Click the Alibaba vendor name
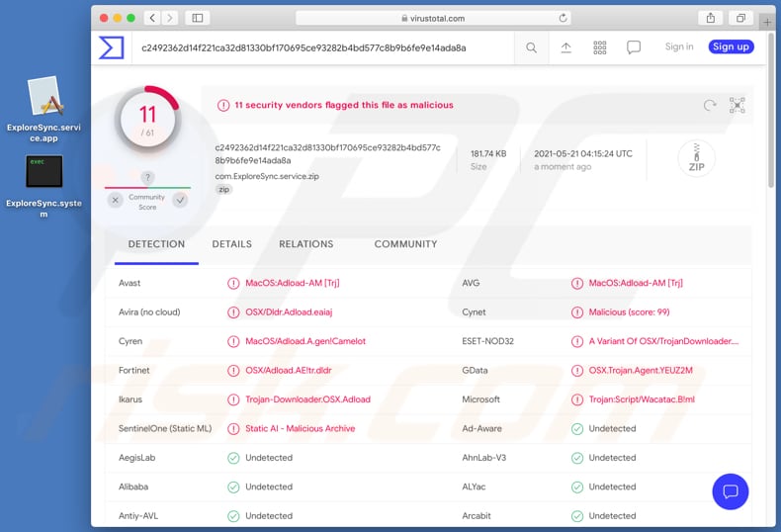Image resolution: width=781 pixels, height=532 pixels. tap(133, 488)
